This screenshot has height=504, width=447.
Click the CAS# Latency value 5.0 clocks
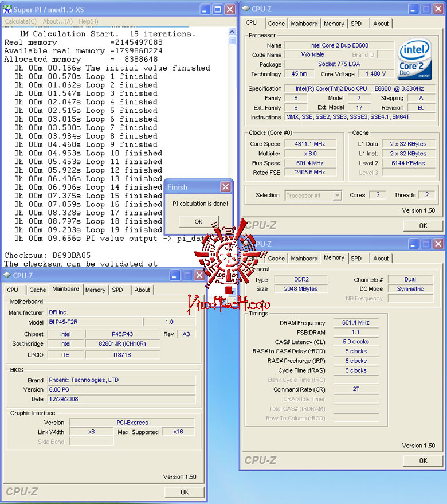[x=356, y=342]
